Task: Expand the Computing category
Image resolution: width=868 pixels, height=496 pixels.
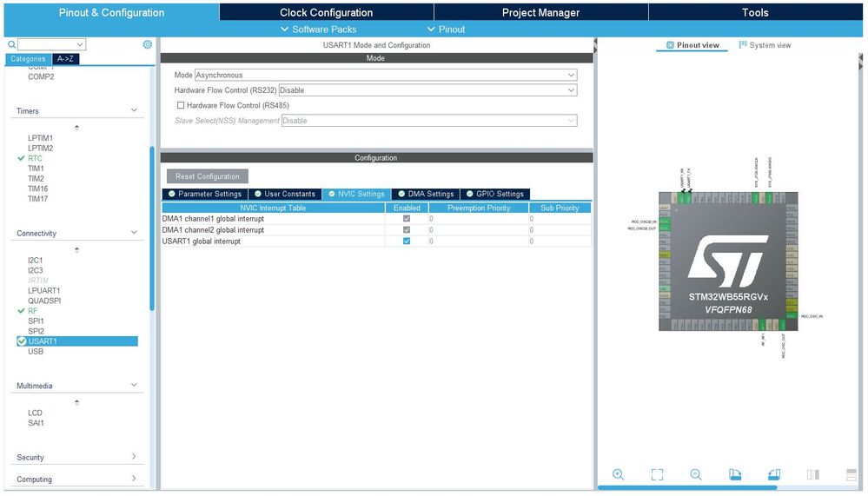Action: (134, 479)
